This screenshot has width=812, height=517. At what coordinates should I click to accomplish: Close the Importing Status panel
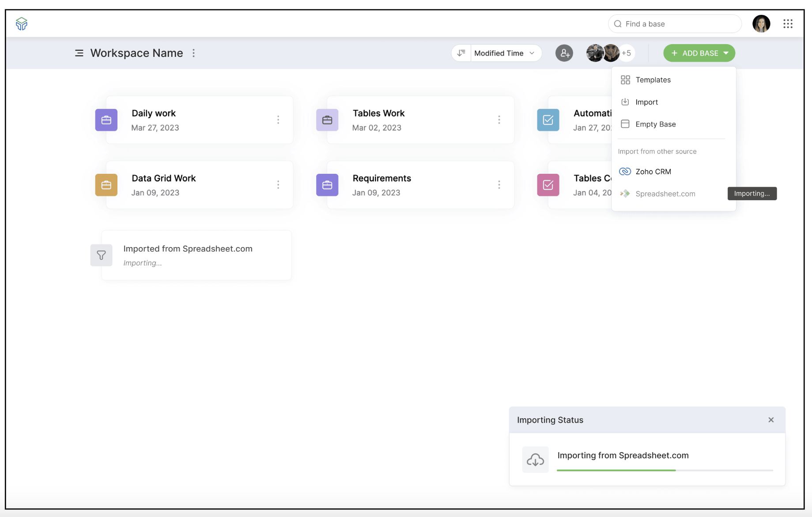click(x=771, y=420)
